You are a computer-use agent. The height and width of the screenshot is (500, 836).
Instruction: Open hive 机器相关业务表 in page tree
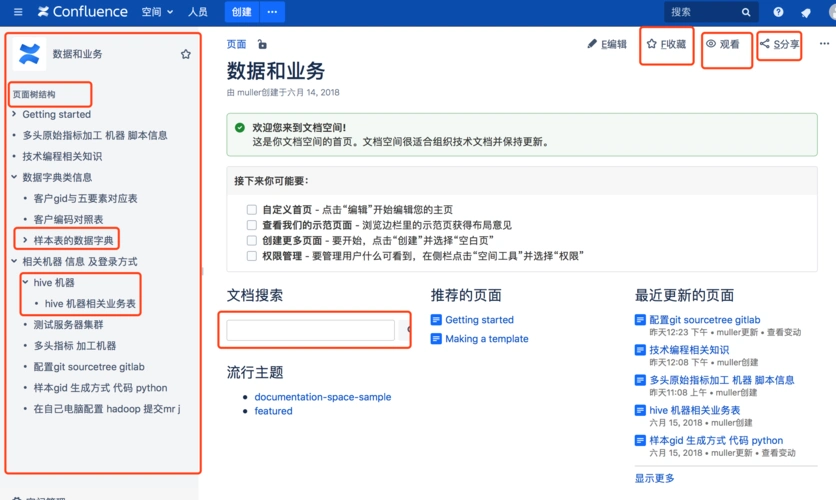[x=90, y=304]
